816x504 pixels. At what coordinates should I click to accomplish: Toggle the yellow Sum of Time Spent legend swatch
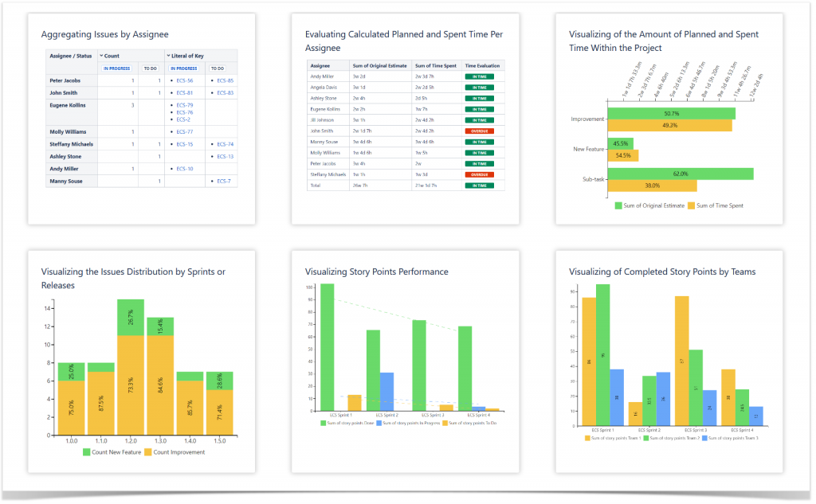click(x=689, y=206)
